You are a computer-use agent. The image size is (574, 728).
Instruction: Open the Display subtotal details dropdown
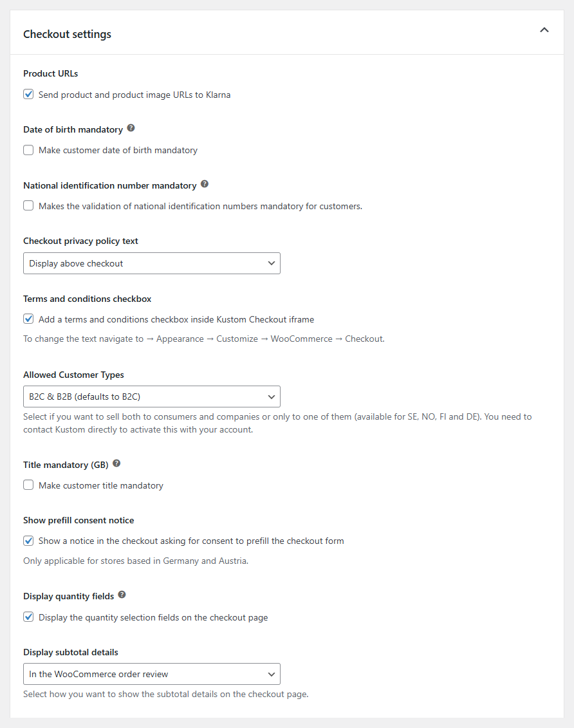click(x=152, y=674)
